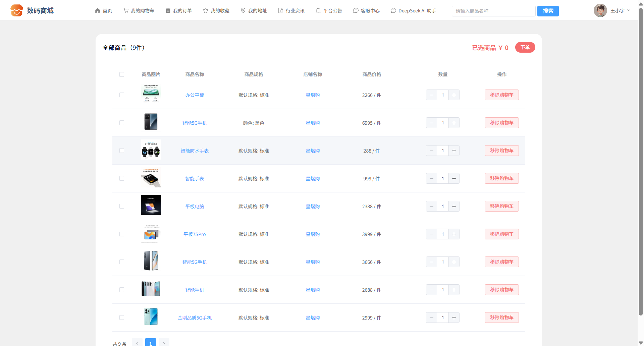644x346 pixels.
Task: Click the user avatar picture
Action: (x=600, y=10)
